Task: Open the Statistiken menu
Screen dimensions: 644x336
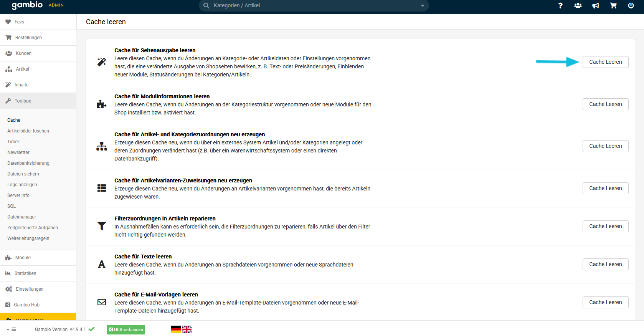Action: coord(38,273)
